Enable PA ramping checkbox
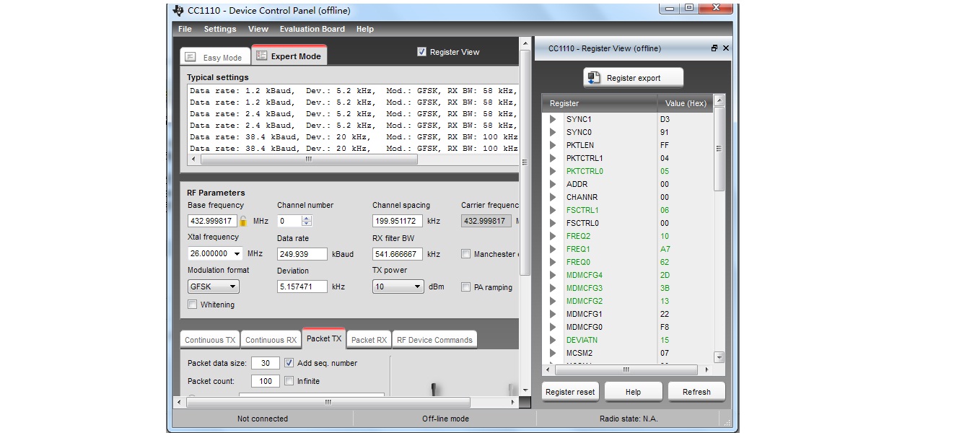 [x=466, y=287]
